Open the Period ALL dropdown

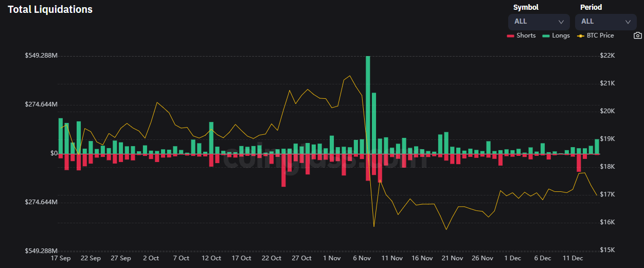coord(606,22)
